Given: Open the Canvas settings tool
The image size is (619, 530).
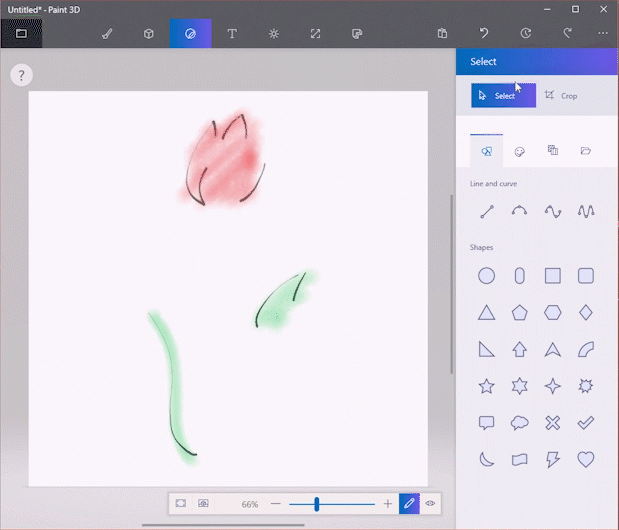Looking at the screenshot, I should coord(315,33).
